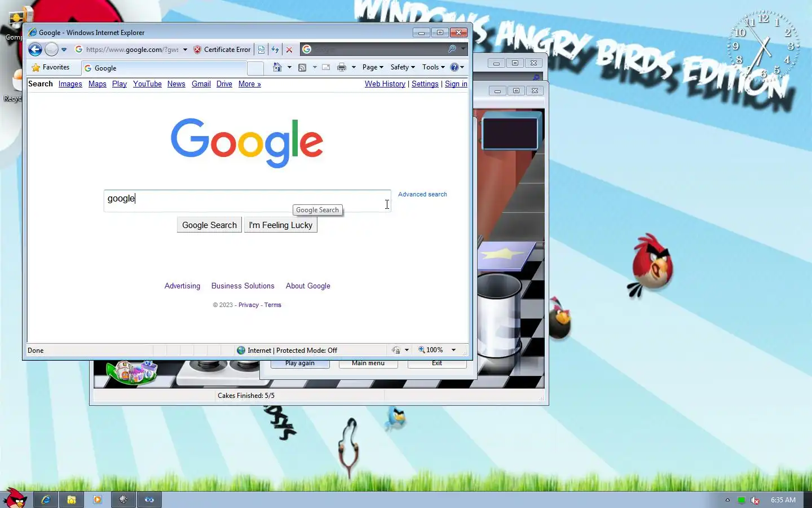The height and width of the screenshot is (508, 812).
Task: Open the Advertising link
Action: [x=182, y=286]
